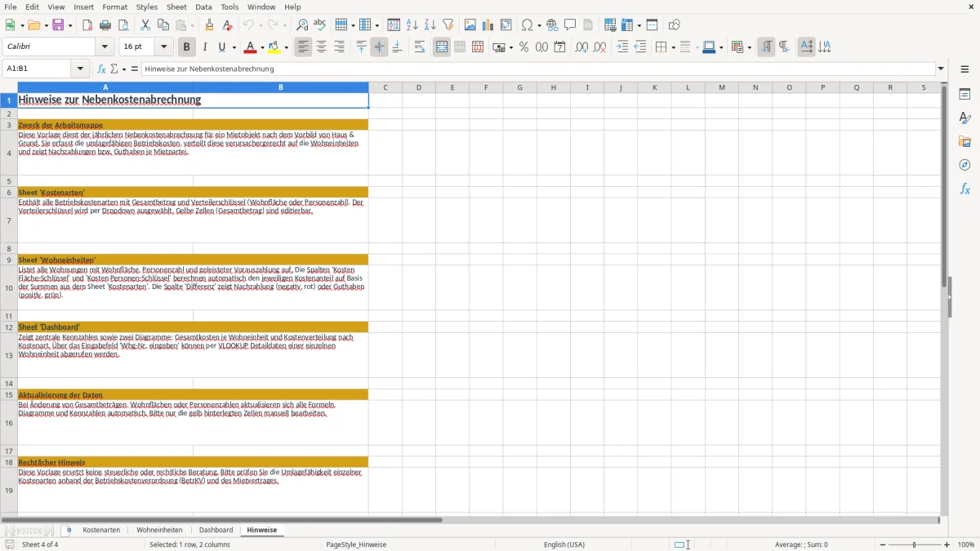Toggle Underline formatting
Image resolution: width=980 pixels, height=551 pixels.
coord(222,47)
